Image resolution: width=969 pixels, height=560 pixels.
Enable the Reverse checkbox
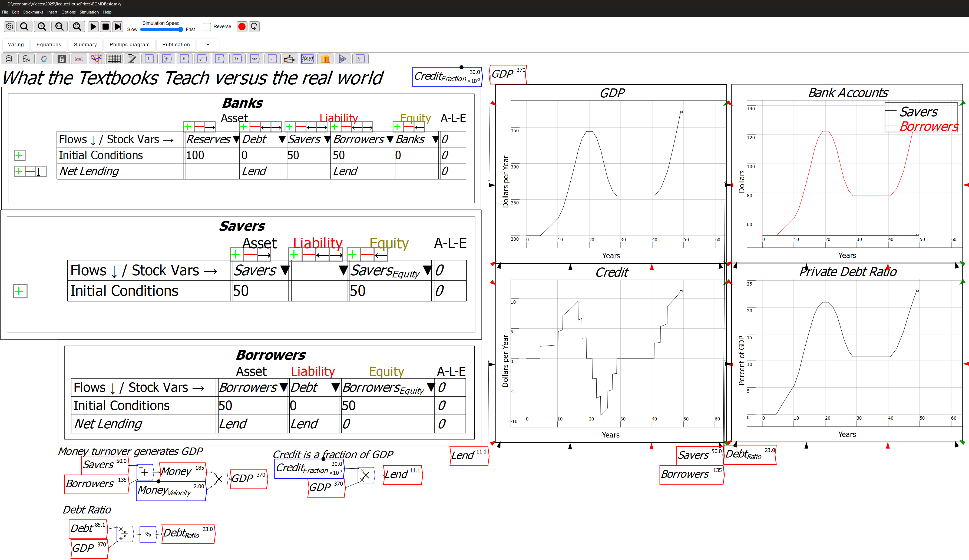click(207, 26)
